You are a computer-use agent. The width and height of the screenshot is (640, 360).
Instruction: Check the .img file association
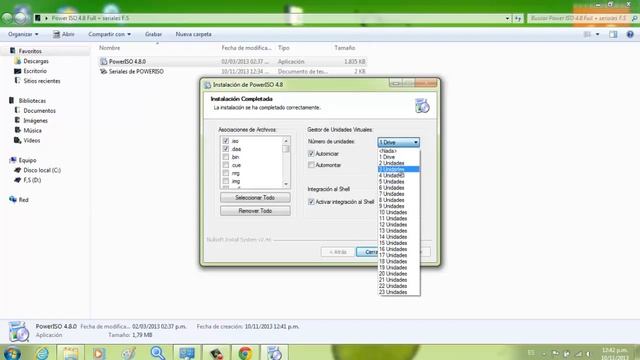tap(226, 181)
